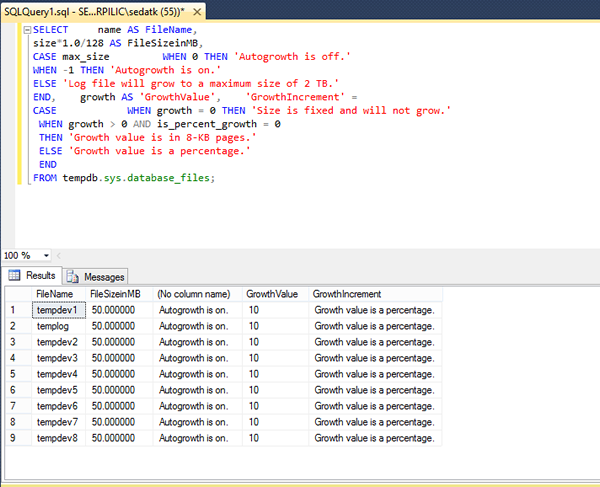This screenshot has width=600, height=487.
Task: Select the tempdev3 cell
Action: 59,358
